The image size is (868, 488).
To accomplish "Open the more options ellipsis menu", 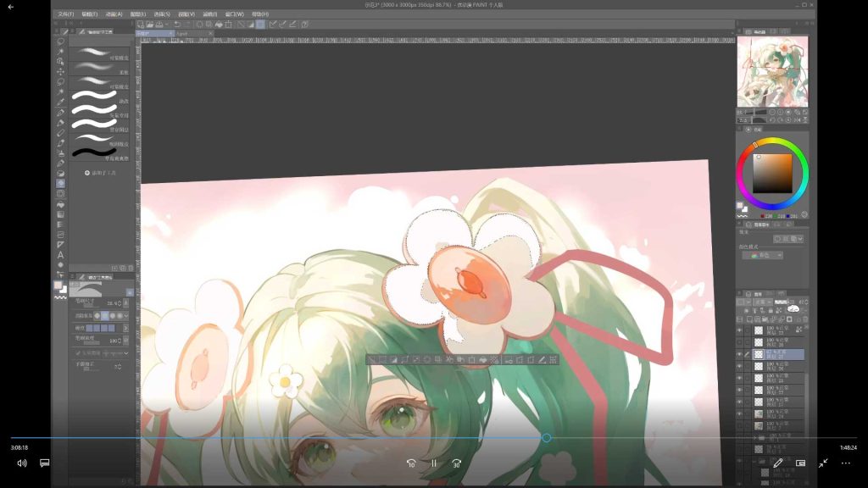I will click(846, 463).
